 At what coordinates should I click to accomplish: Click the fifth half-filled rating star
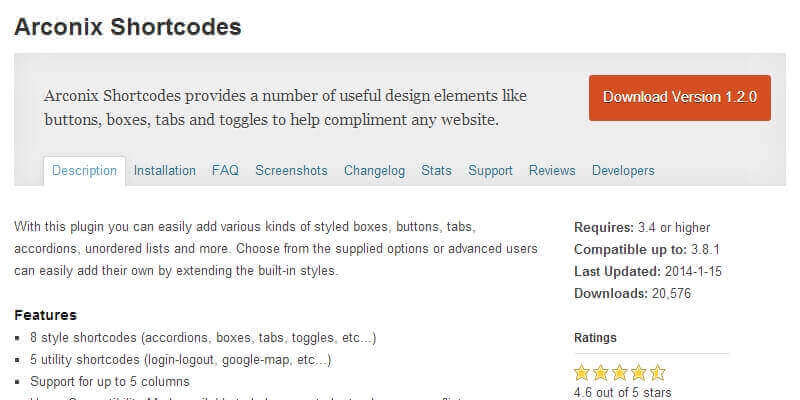[657, 373]
